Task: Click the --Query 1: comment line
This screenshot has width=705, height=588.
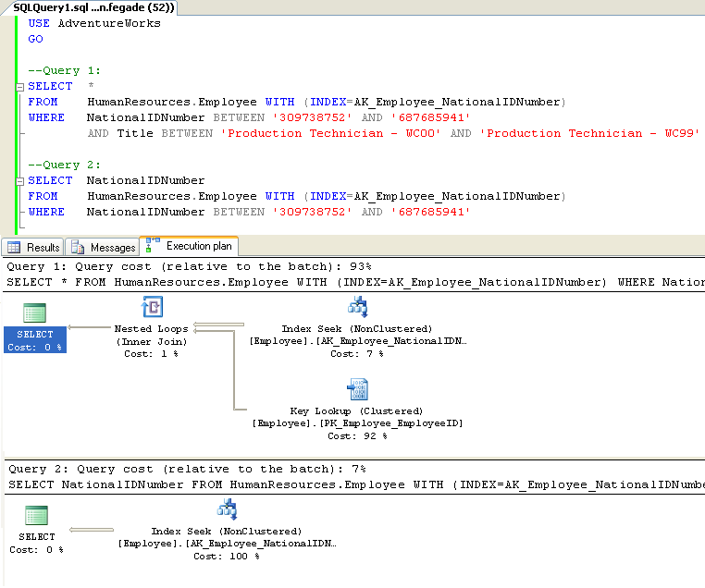Action: [64, 70]
